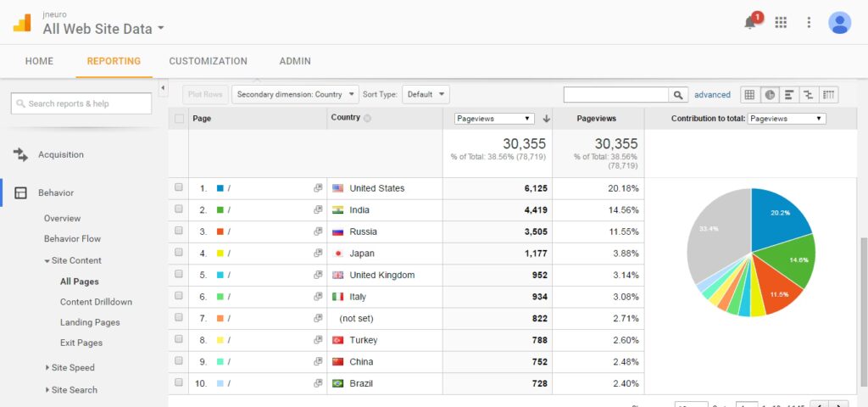Open the Sort Type Default dropdown
Image resolution: width=868 pixels, height=407 pixels.
tap(426, 95)
